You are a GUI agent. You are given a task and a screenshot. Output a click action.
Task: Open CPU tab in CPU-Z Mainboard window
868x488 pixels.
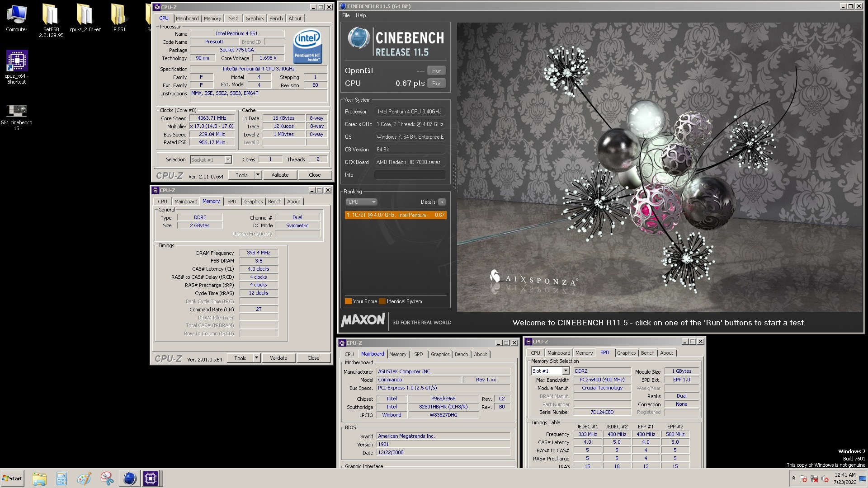349,354
